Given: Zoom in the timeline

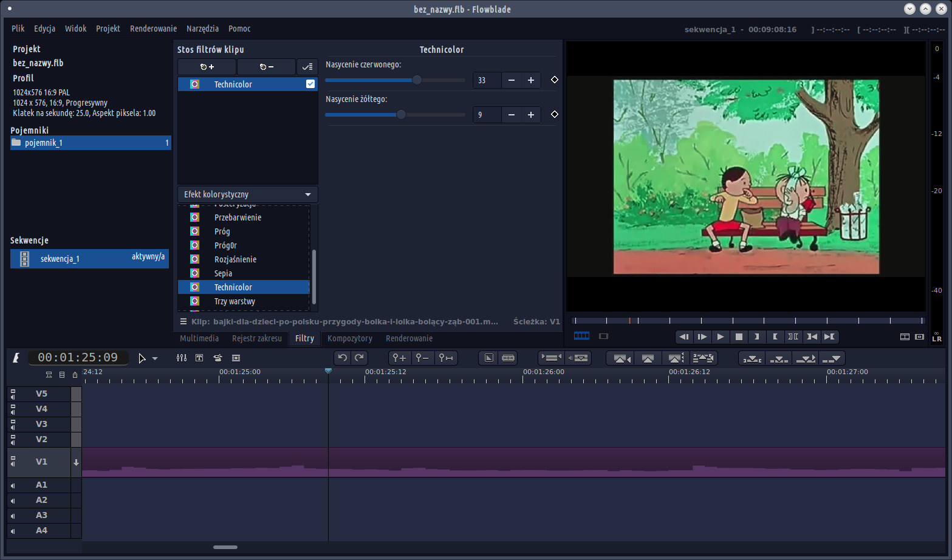Looking at the screenshot, I should [399, 358].
